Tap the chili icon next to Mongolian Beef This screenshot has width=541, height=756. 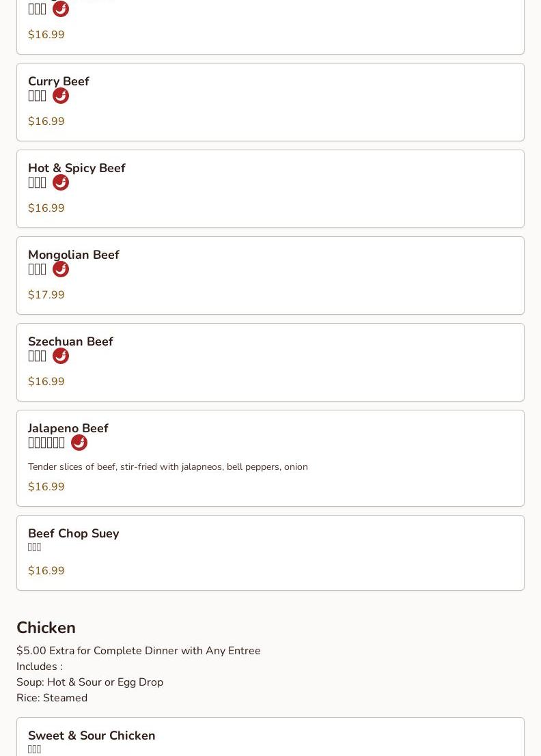tap(61, 269)
